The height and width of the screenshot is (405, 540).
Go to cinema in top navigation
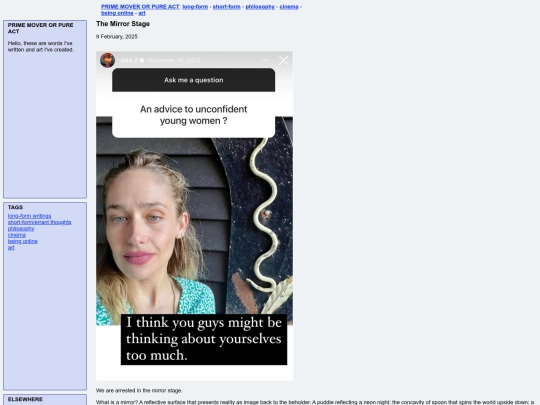point(289,7)
